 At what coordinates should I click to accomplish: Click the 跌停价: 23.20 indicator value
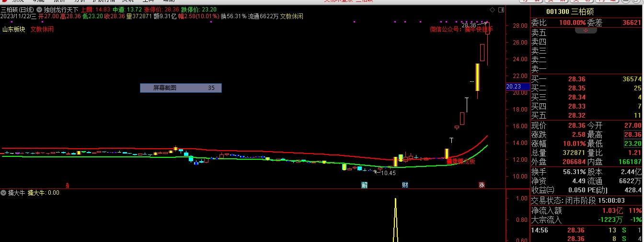point(199,10)
